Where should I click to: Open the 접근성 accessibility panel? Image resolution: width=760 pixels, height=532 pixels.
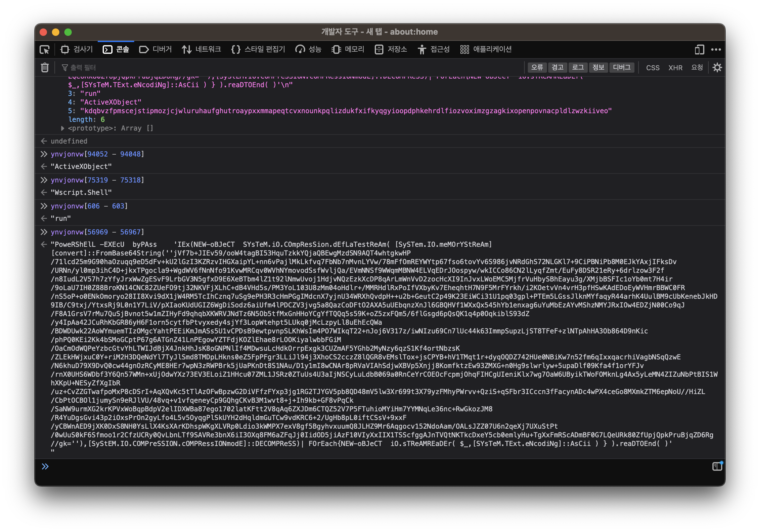433,50
